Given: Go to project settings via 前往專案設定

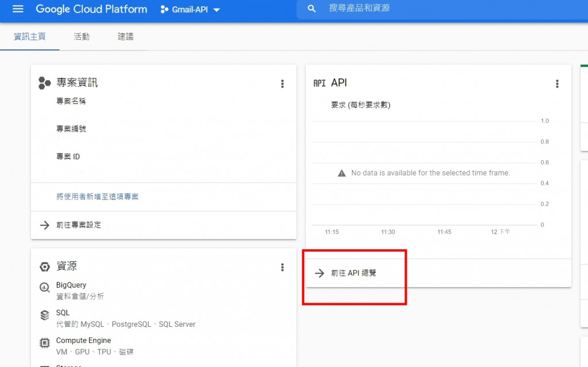Looking at the screenshot, I should click(79, 225).
